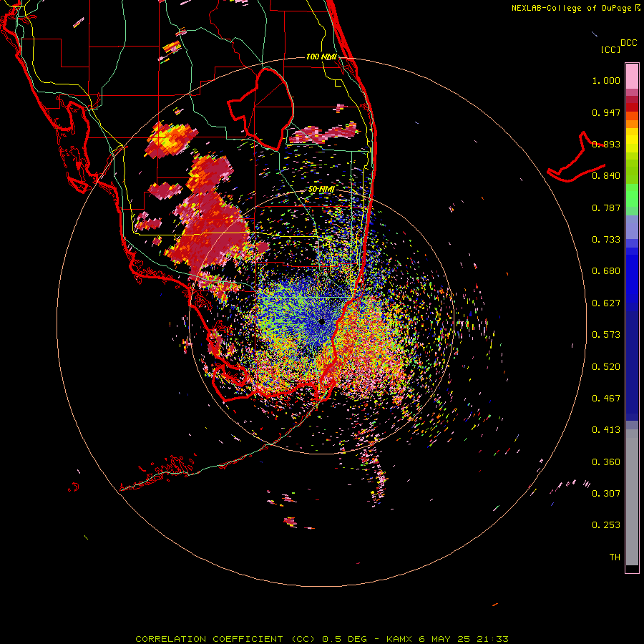Click the [CC] units label
The image size is (644, 644).
click(610, 49)
